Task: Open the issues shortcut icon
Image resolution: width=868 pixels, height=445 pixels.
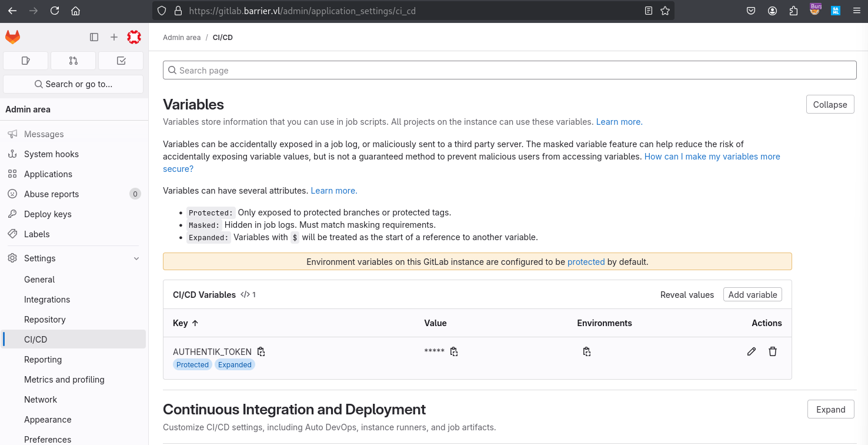Action: [25, 61]
